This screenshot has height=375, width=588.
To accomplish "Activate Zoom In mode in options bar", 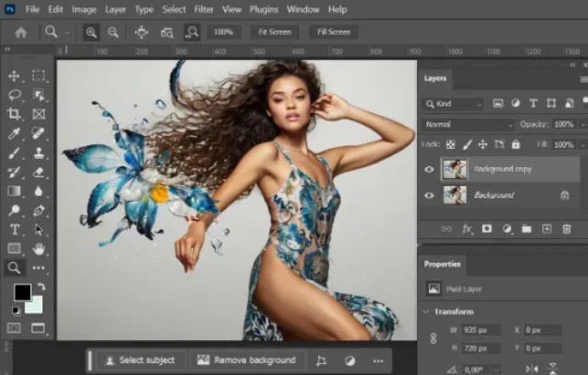I will click(x=91, y=32).
